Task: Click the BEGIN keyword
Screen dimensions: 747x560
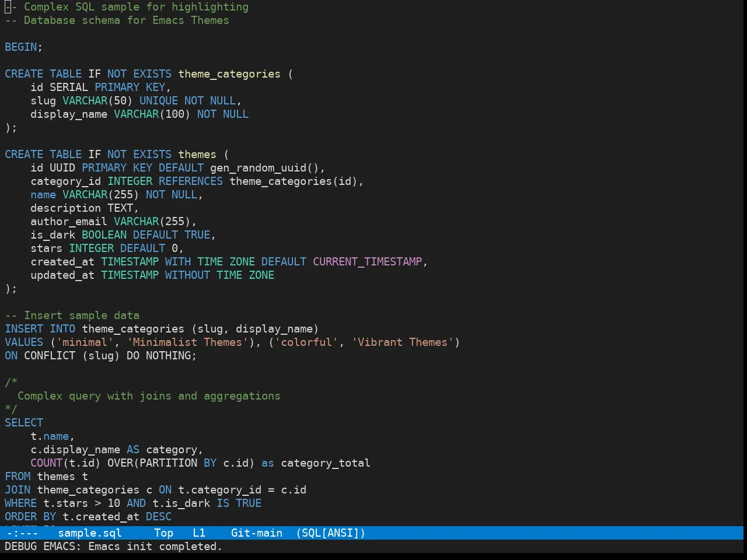Action: [x=20, y=47]
